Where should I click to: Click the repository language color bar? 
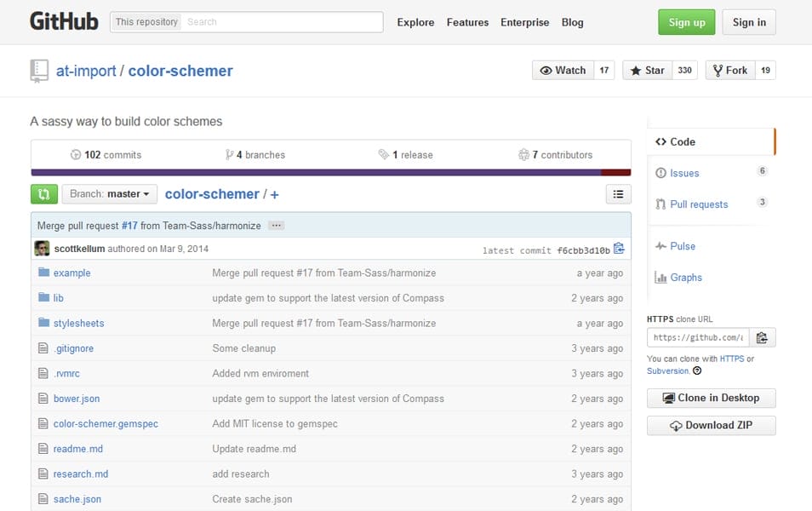[330, 171]
